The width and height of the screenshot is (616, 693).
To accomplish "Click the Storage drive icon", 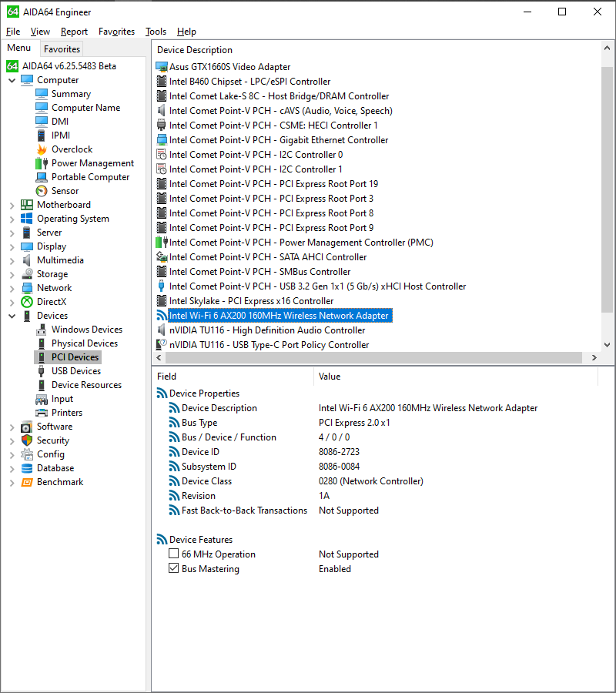I will click(27, 274).
